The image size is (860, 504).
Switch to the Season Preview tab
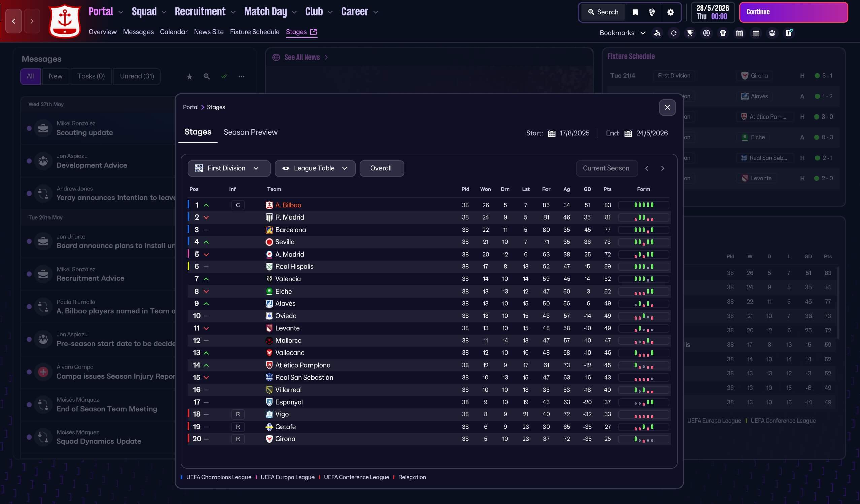[250, 132]
